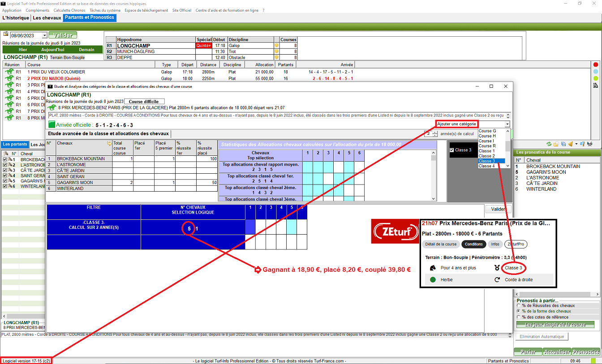
Task: Click green square icon beside Arrivée officielle
Action: click(51, 124)
